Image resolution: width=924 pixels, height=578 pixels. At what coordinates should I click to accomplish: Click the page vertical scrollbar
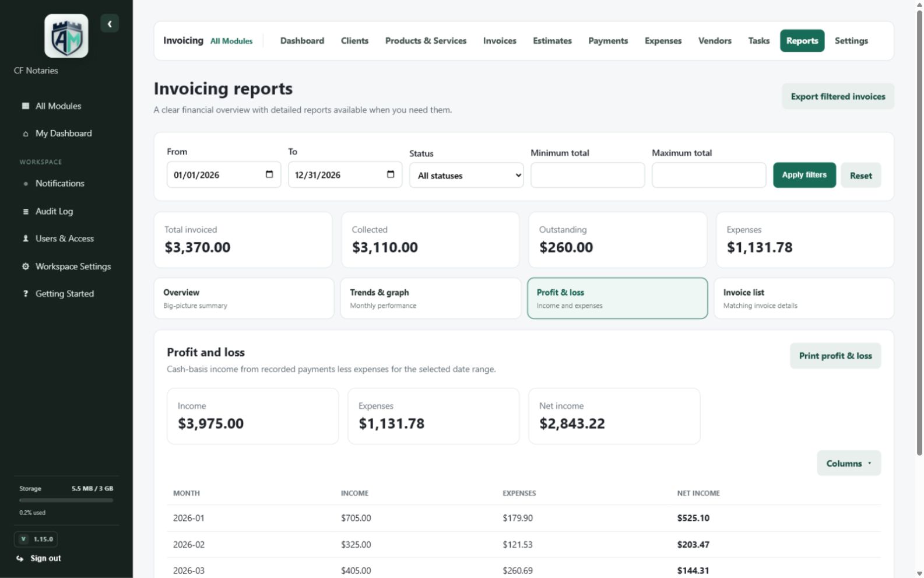point(919,233)
